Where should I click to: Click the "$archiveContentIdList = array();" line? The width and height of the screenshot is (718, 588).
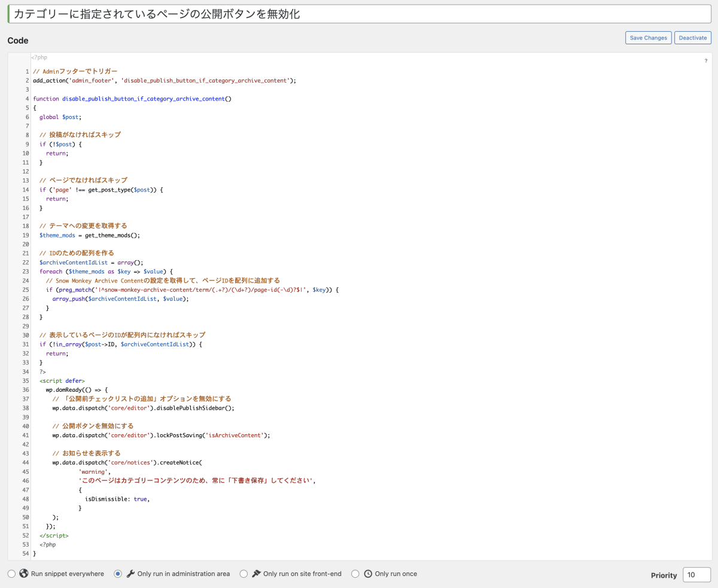[92, 262]
